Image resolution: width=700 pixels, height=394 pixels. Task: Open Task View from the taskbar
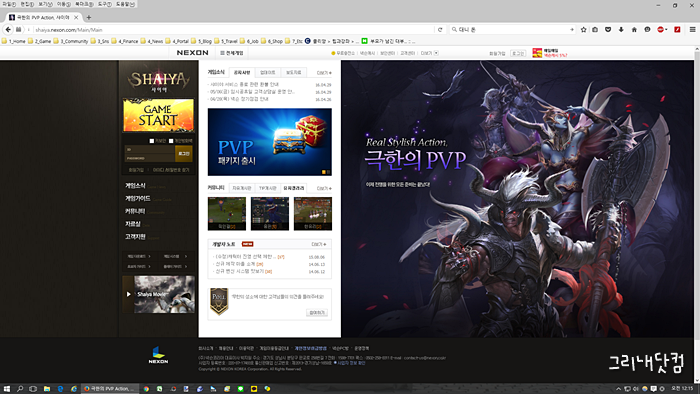33,389
